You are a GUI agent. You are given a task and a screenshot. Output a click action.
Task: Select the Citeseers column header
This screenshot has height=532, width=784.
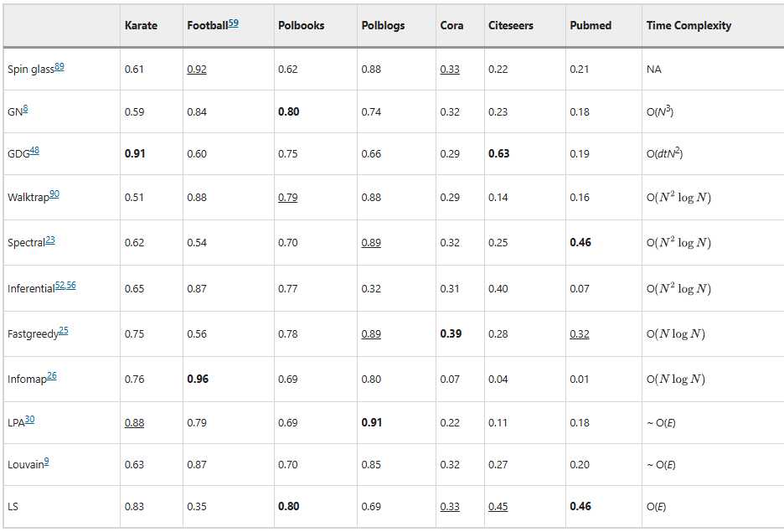point(509,26)
